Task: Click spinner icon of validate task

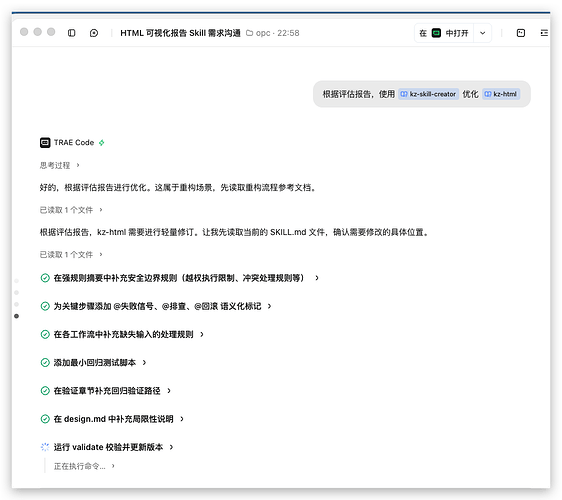Action: tap(45, 447)
